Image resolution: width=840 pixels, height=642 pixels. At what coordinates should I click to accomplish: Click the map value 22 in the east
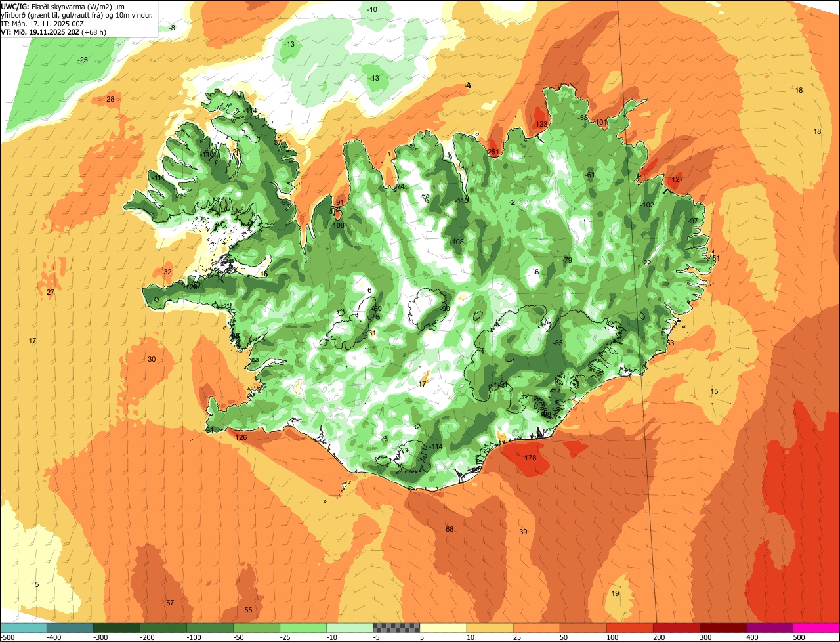[647, 263]
